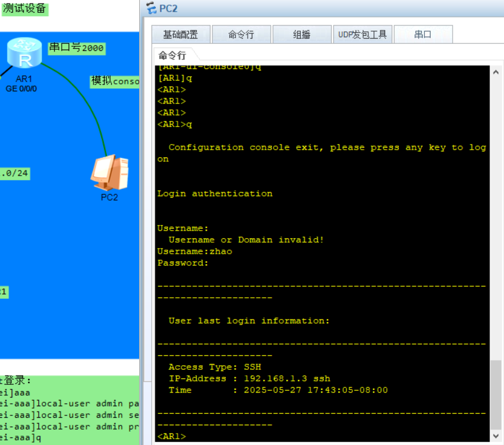Click the GE 0/0/0 interface label
The height and width of the screenshot is (445, 504).
coord(23,88)
